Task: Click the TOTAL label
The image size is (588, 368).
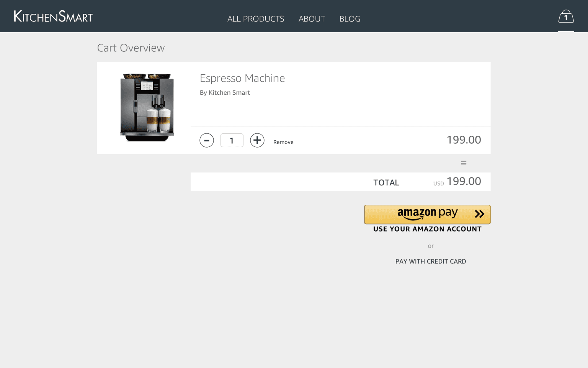Action: click(386, 182)
